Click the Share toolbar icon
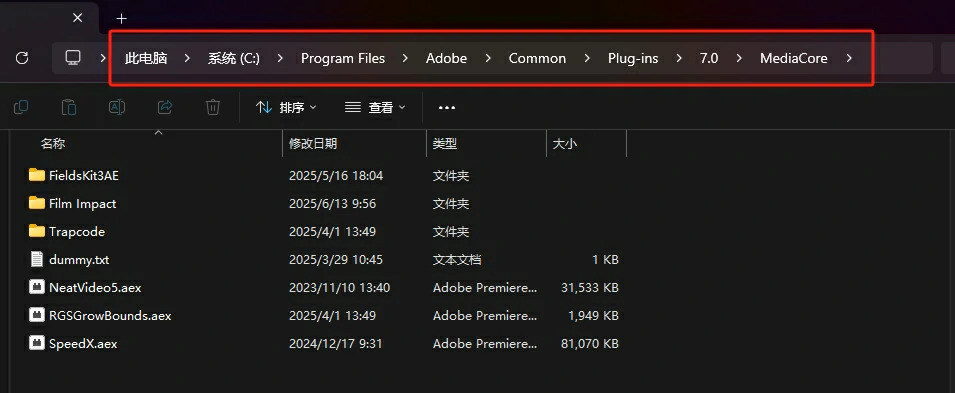955x393 pixels. (165, 107)
